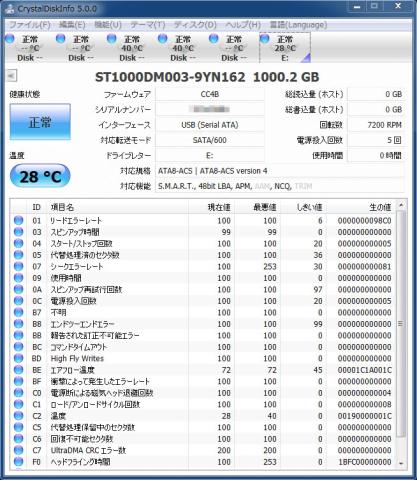Screen dimensions: 417x480
Task: Click the S.M.A.R.T. supported features field
Action: click(280, 186)
